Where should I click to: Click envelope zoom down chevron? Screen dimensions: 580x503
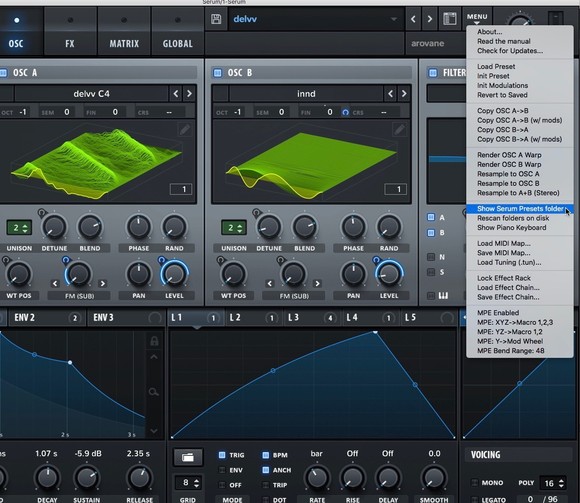tap(154, 431)
